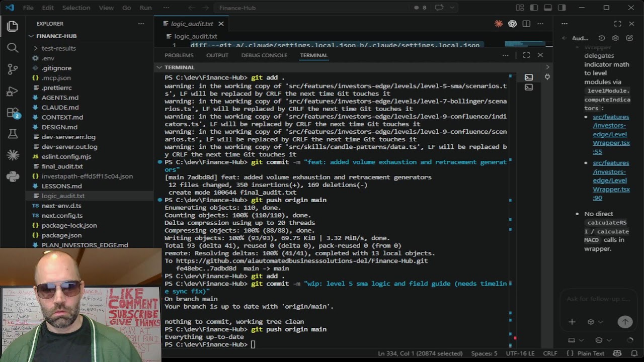The height and width of the screenshot is (362, 644).
Task: Add an attachment with the plus icon
Action: tap(572, 322)
